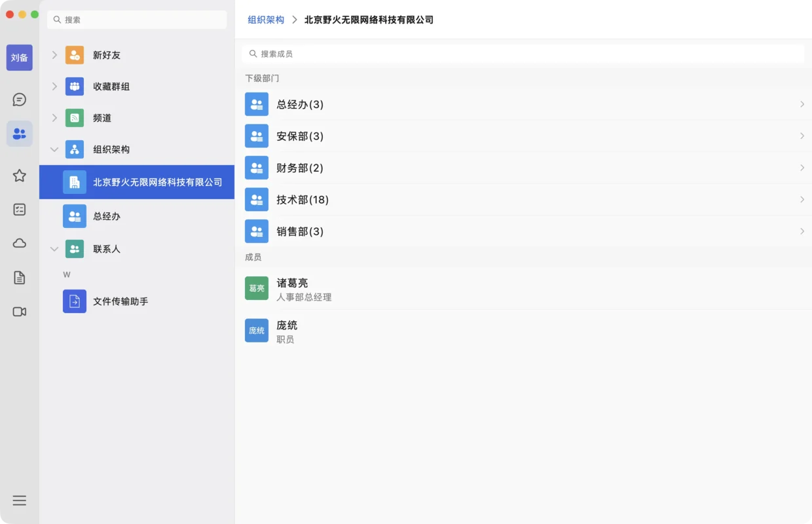Screen dimensions: 812x524
Task: Click the 职员 title under 庞统
Action: tap(286, 339)
